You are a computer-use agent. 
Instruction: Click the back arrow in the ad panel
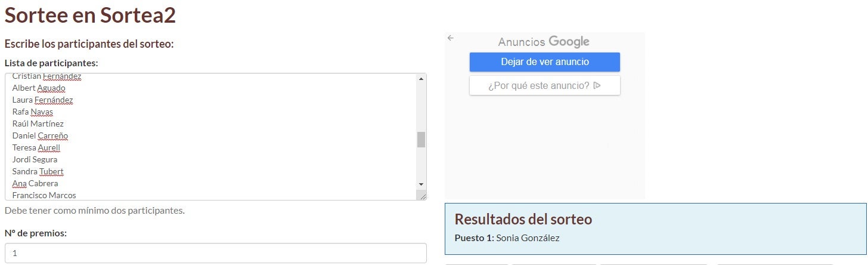451,38
